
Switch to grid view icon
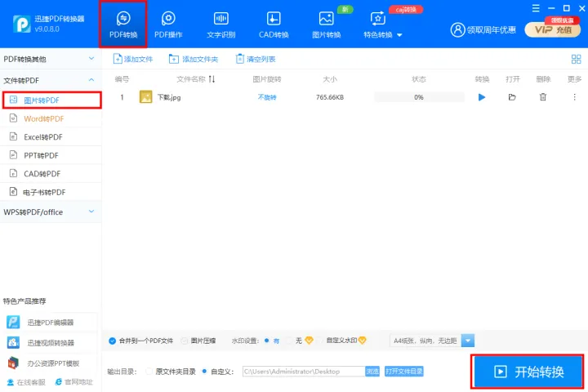576,59
